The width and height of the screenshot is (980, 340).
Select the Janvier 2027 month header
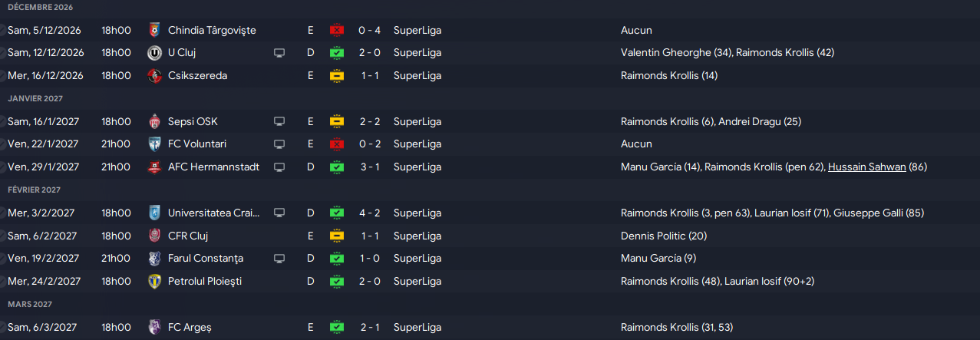tap(35, 99)
